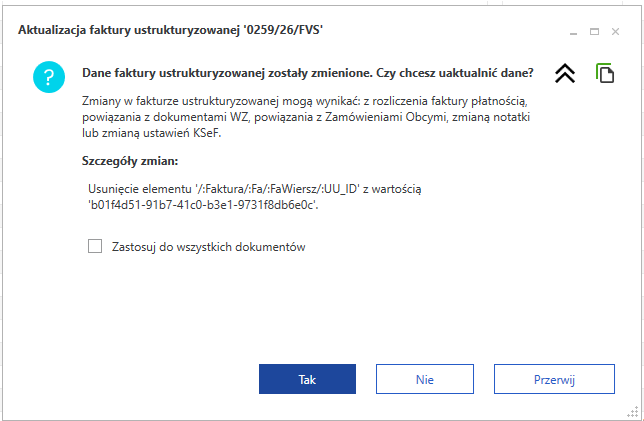Click the resize grip in the dialog corner
Image resolution: width=644 pixels, height=421 pixels.
(631, 409)
